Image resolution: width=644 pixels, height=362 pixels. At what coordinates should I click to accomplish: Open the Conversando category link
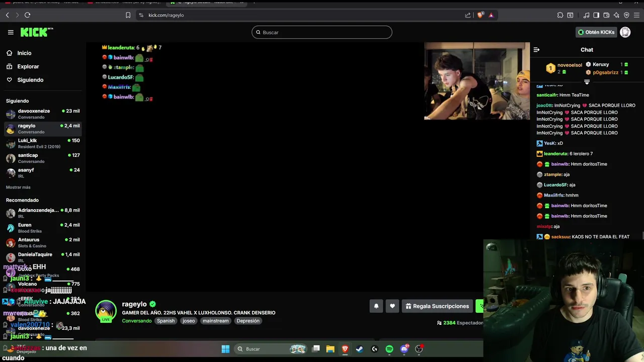136,321
